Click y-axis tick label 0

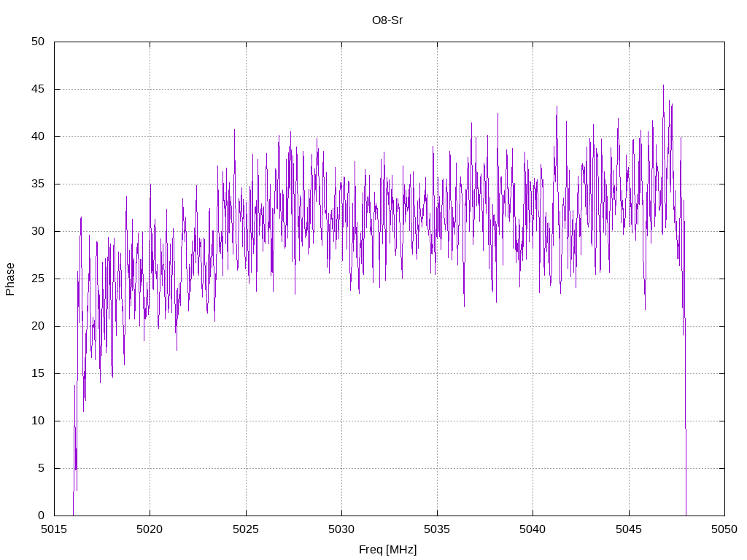pyautogui.click(x=41, y=516)
